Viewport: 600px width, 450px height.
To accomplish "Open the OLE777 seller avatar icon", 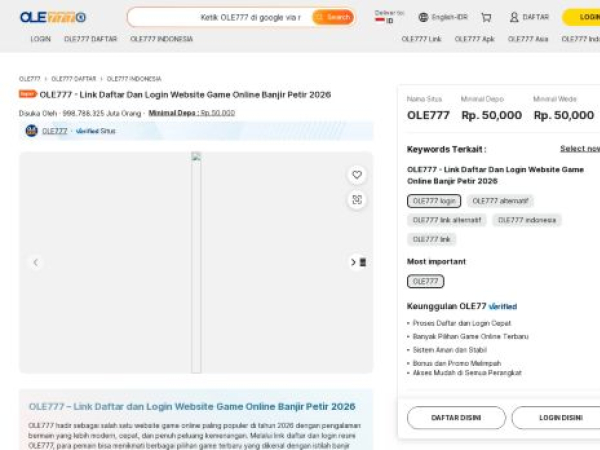I will [31, 131].
